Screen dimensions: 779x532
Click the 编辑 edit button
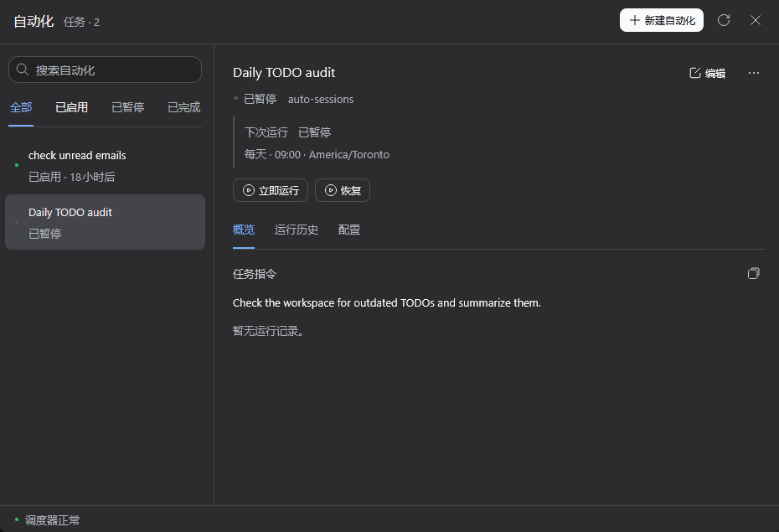(x=708, y=73)
